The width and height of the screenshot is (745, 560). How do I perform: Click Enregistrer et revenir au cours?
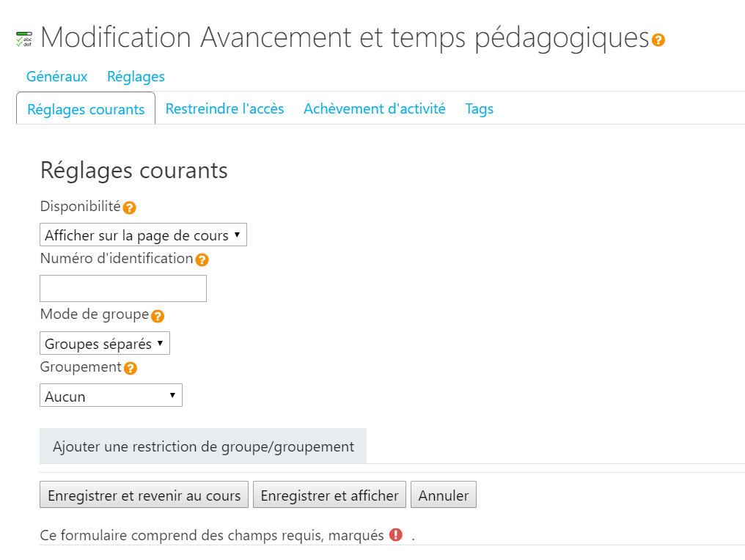144,495
